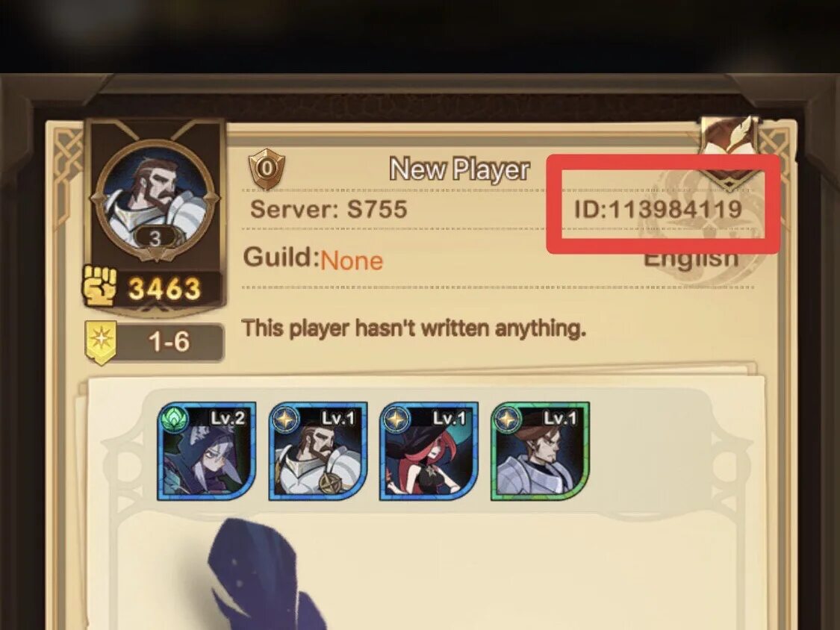This screenshot has width=840, height=630.
Task: Select the bearded knight Lv.1 hero card
Action: [x=317, y=451]
